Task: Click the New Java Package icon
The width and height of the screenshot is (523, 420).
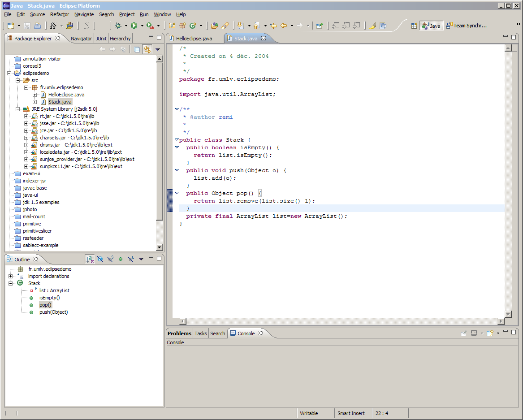Action: 182,26
